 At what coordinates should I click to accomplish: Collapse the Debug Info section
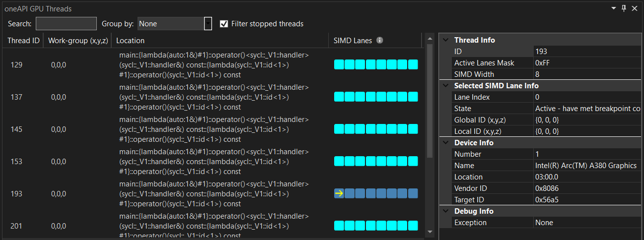(445, 211)
